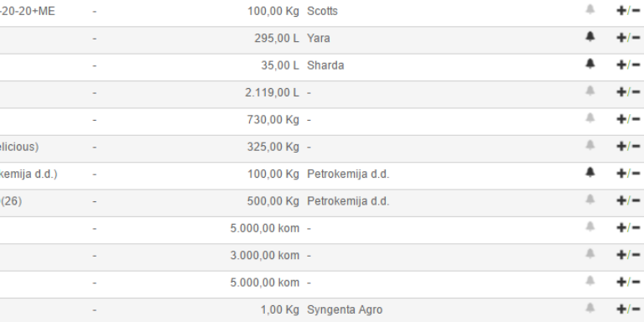This screenshot has height=322, width=644.
Task: Click plus/minus on 730,00 Kg row
Action: (628, 119)
